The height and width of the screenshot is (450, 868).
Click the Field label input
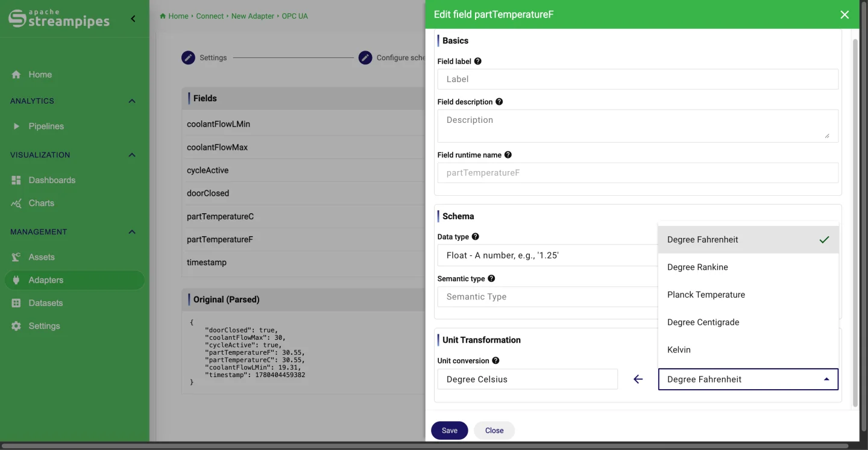(x=638, y=79)
